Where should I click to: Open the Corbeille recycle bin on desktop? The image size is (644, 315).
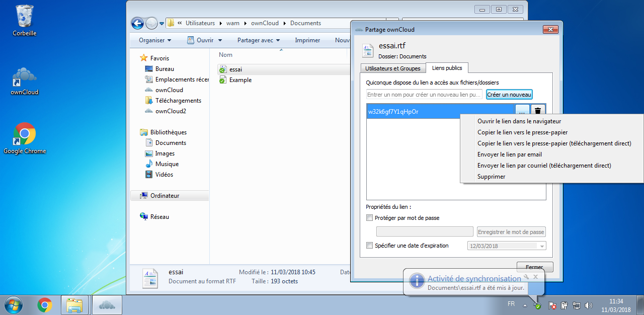click(24, 21)
